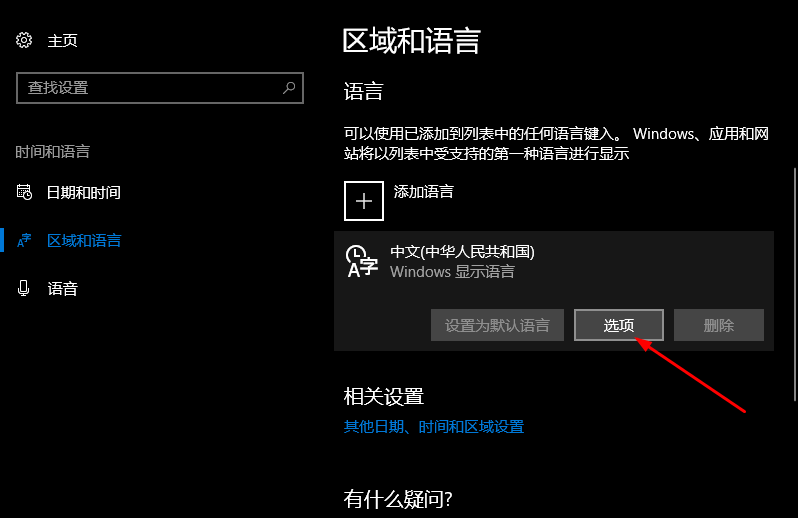Image resolution: width=798 pixels, height=518 pixels.
Task: Open 日期和时间 settings page
Action: [83, 192]
